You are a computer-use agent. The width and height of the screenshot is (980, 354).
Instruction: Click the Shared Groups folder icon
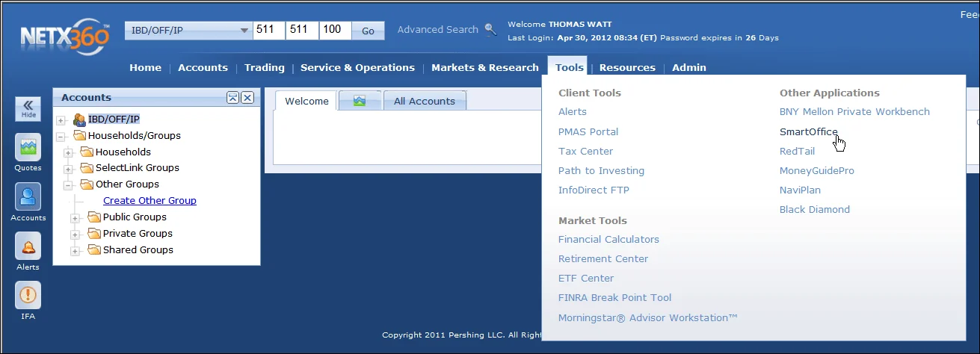(x=94, y=250)
